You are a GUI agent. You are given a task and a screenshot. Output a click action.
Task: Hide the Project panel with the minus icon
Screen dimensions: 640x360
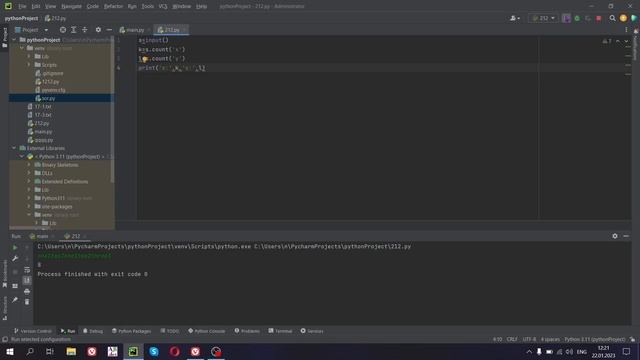click(x=109, y=30)
